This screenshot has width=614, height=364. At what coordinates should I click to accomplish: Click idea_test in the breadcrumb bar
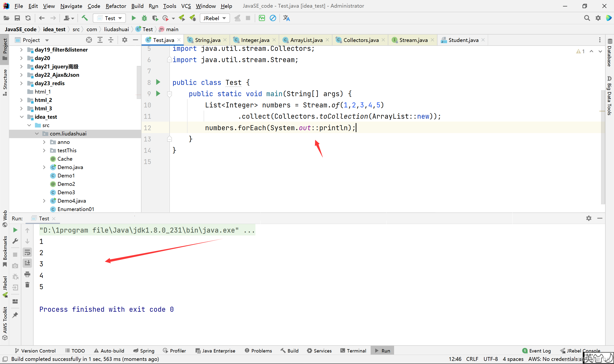pyautogui.click(x=54, y=29)
